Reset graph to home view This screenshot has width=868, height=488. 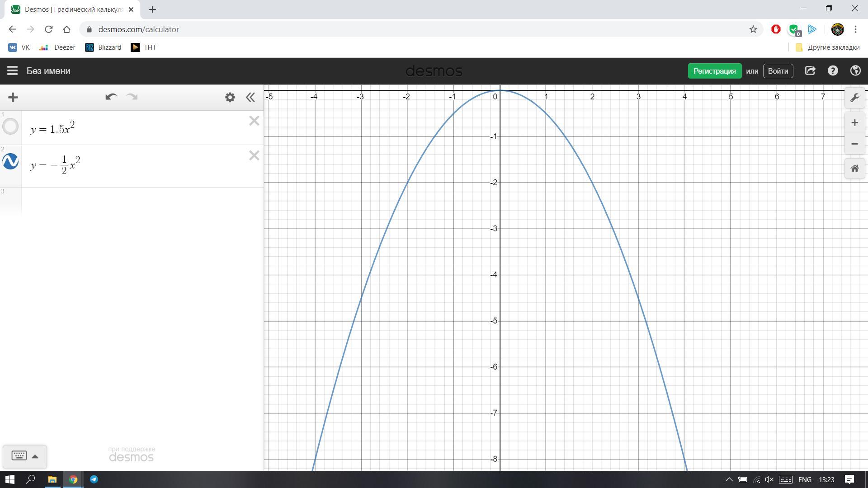854,169
